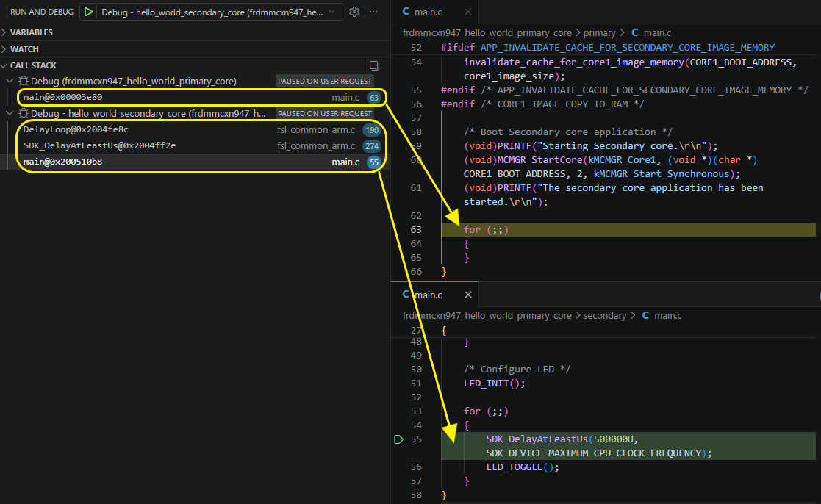The width and height of the screenshot is (821, 504).
Task: Click PAUSED ON USER REQUEST badge of secondary_core
Action: click(325, 114)
